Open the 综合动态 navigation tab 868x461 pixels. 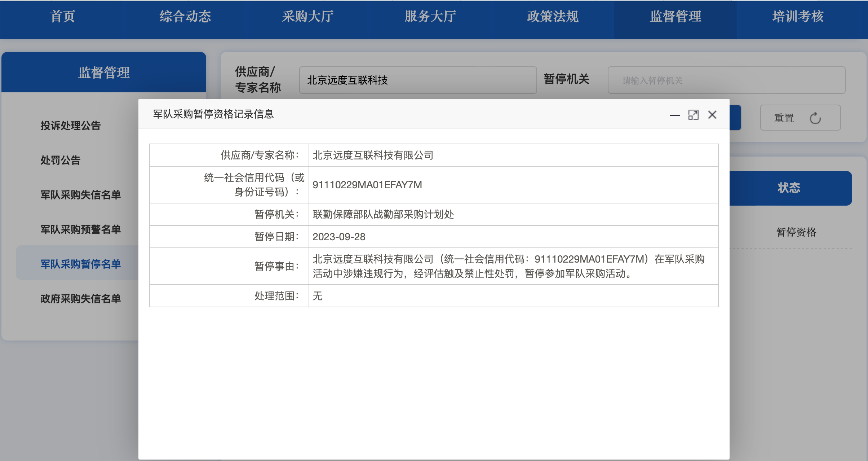pos(185,17)
